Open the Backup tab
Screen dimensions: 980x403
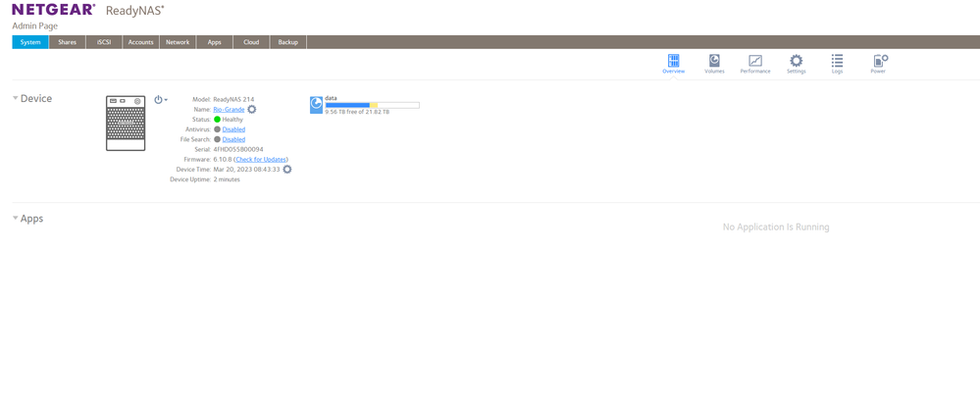[x=288, y=42]
